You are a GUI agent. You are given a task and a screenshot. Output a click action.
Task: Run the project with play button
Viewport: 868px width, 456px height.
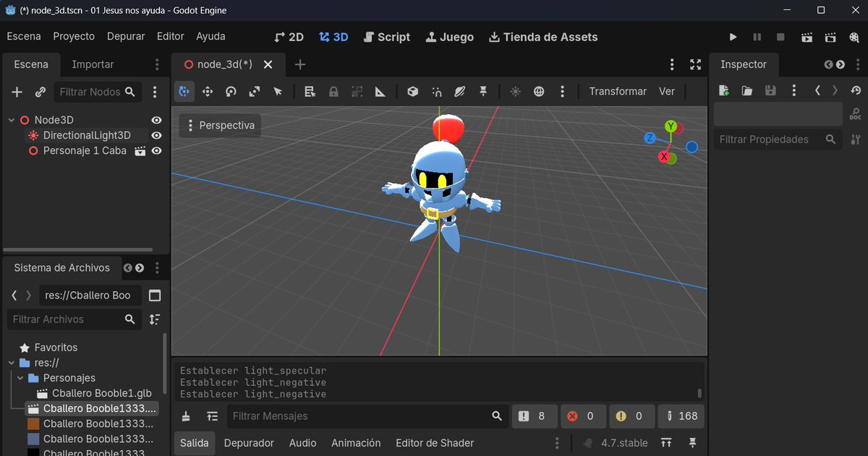(x=733, y=37)
